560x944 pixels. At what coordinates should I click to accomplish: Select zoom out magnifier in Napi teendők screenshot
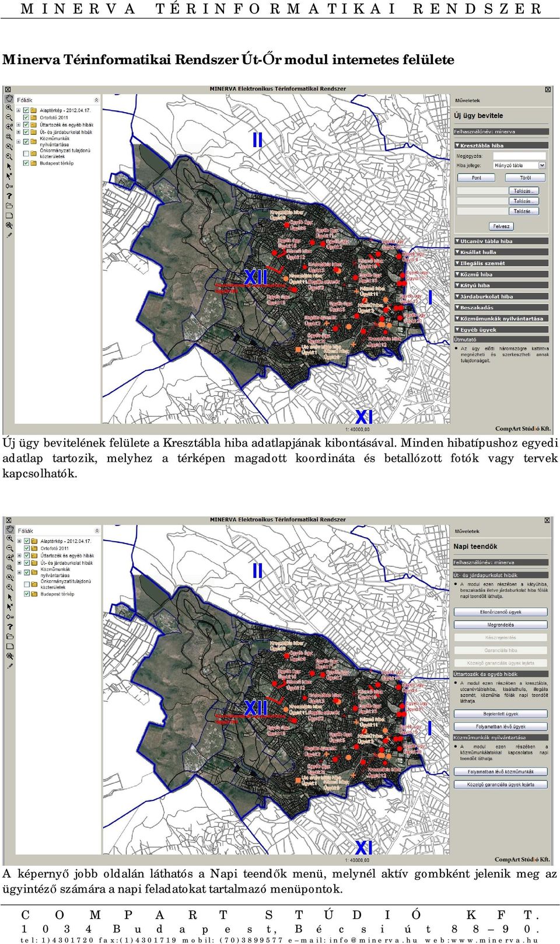coord(10,549)
